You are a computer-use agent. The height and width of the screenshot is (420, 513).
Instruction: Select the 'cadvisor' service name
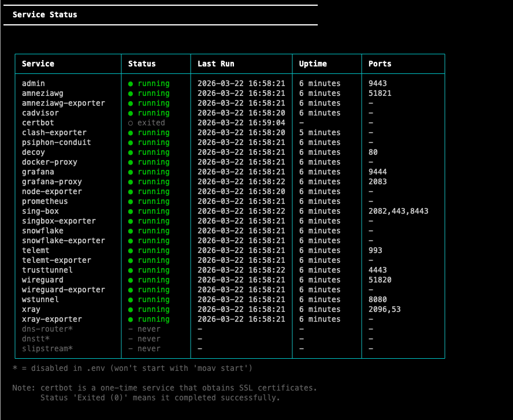coord(40,113)
